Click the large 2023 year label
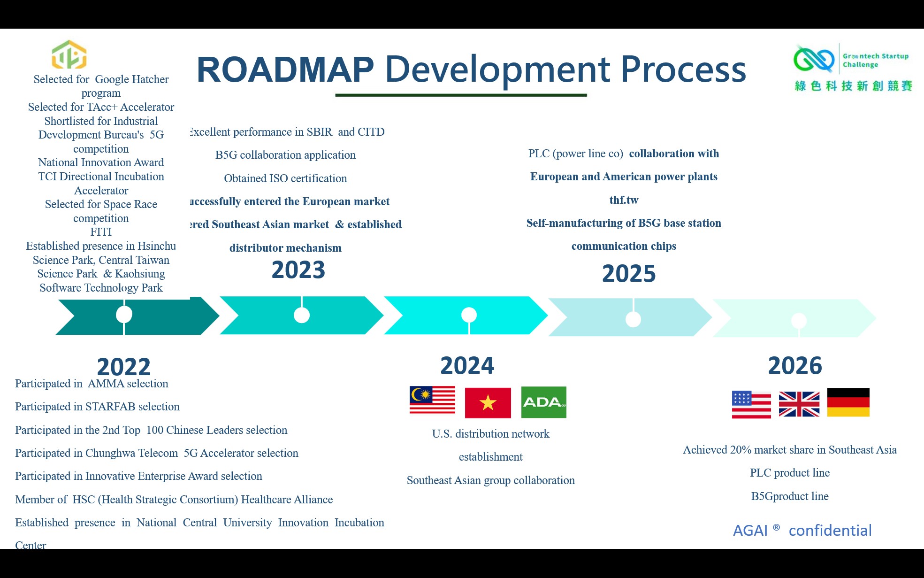 (x=298, y=270)
